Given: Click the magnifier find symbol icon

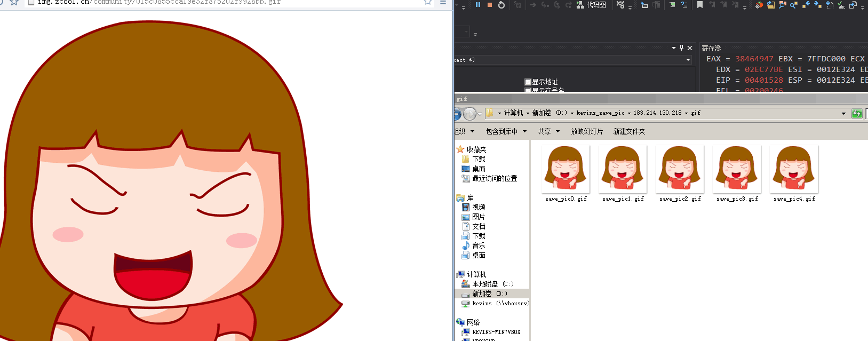Looking at the screenshot, I should point(793,5).
